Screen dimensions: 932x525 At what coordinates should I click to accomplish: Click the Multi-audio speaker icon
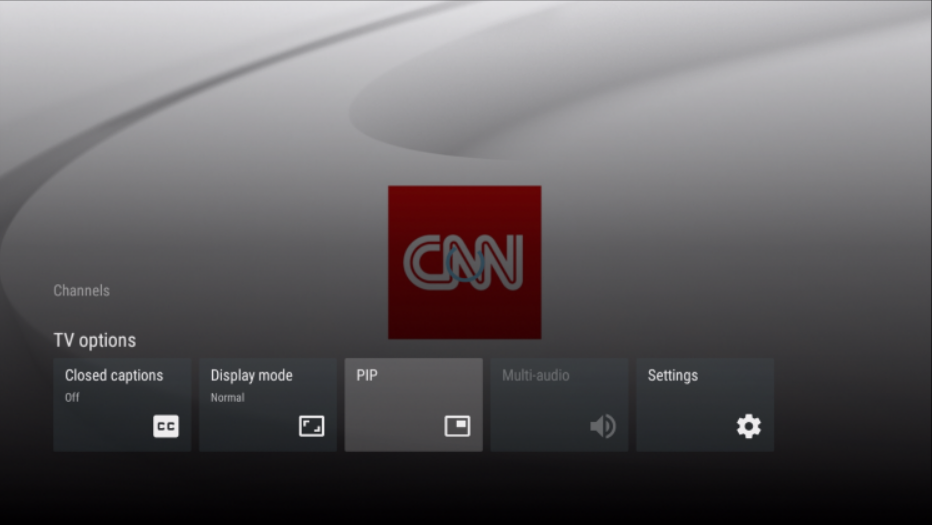(603, 426)
